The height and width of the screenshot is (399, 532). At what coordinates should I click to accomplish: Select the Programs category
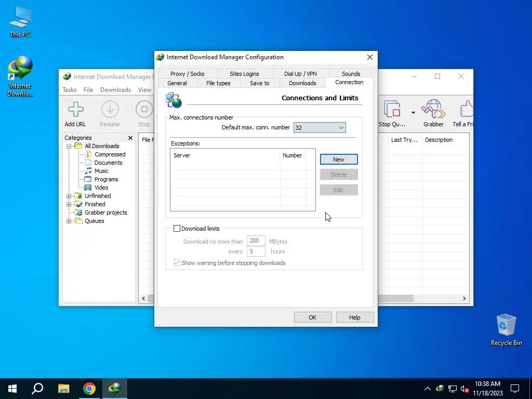106,179
